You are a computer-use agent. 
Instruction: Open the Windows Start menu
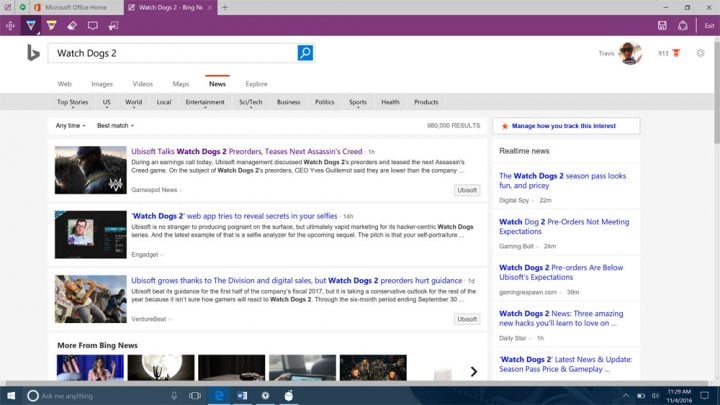[x=11, y=395]
